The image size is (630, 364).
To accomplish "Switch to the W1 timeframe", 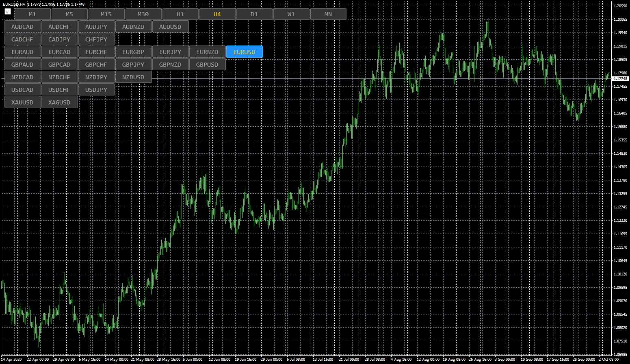I will coord(291,14).
